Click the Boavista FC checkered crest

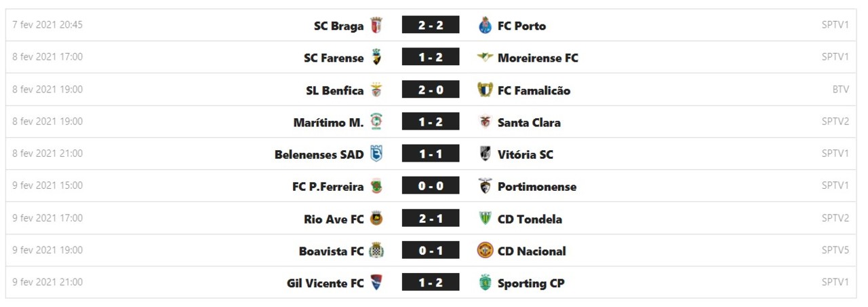click(x=376, y=251)
